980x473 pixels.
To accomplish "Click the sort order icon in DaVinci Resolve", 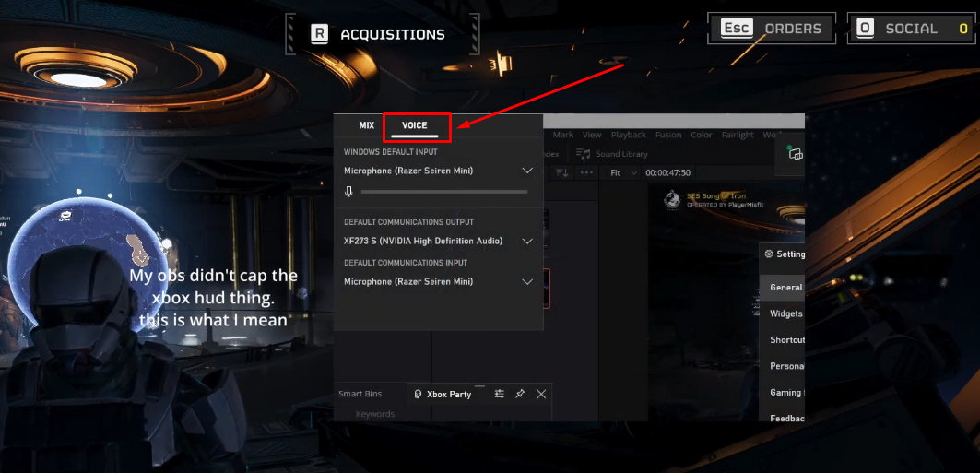I will (561, 172).
